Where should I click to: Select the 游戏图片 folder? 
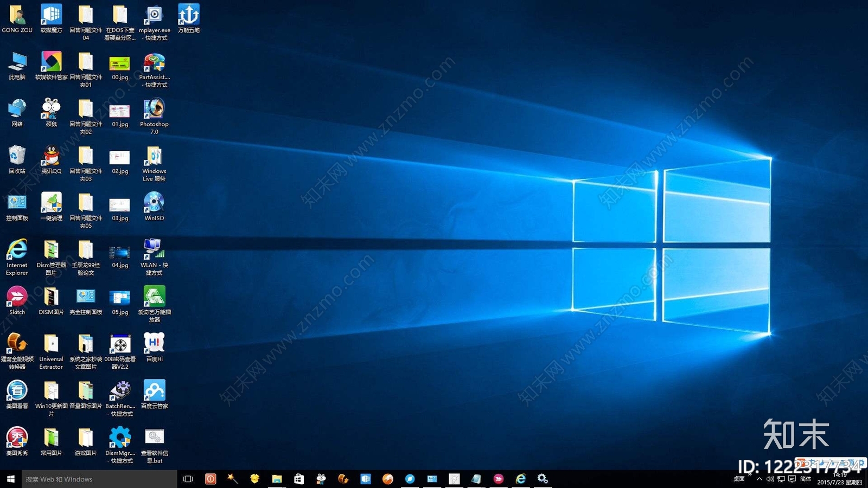click(86, 442)
